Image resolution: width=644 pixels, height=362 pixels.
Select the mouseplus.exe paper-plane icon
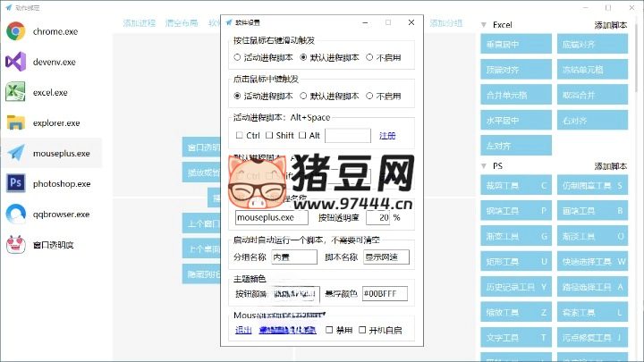pyautogui.click(x=15, y=153)
